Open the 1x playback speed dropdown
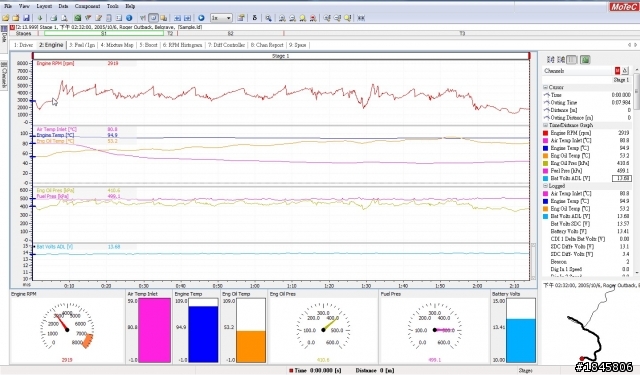The width and height of the screenshot is (640, 375). (x=221, y=18)
